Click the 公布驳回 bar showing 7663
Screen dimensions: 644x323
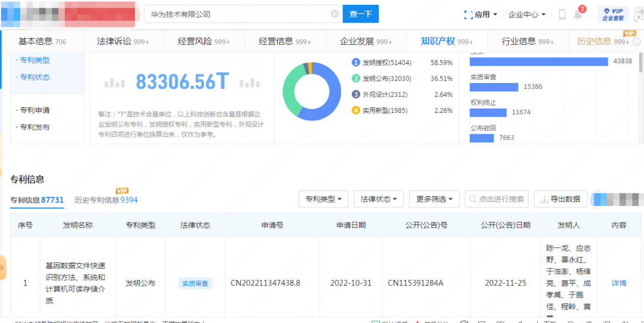click(x=482, y=138)
